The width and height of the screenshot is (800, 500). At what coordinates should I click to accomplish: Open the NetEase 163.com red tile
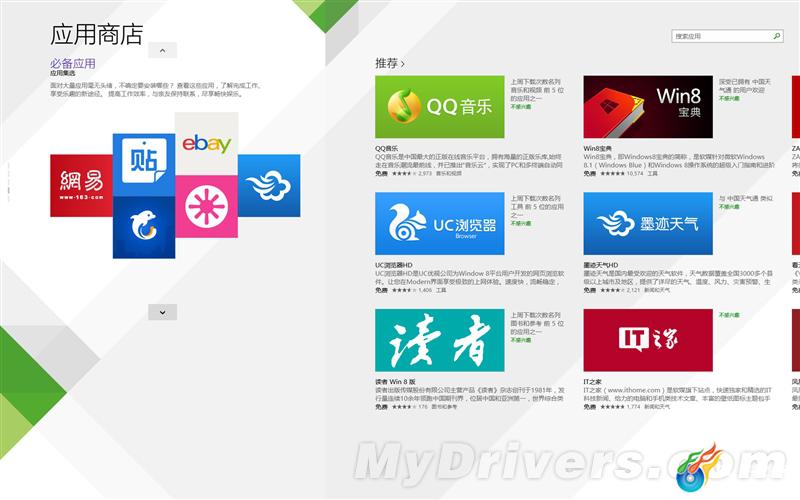(81, 186)
